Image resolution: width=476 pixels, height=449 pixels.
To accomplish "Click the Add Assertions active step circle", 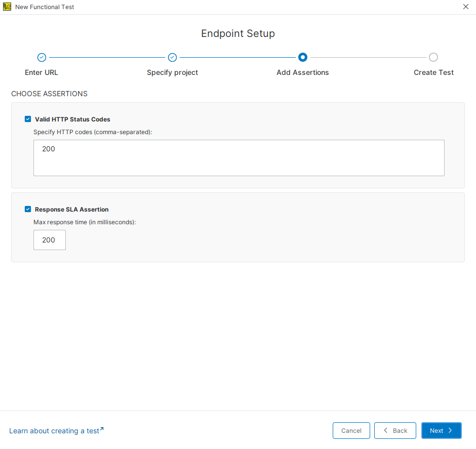I will click(303, 57).
